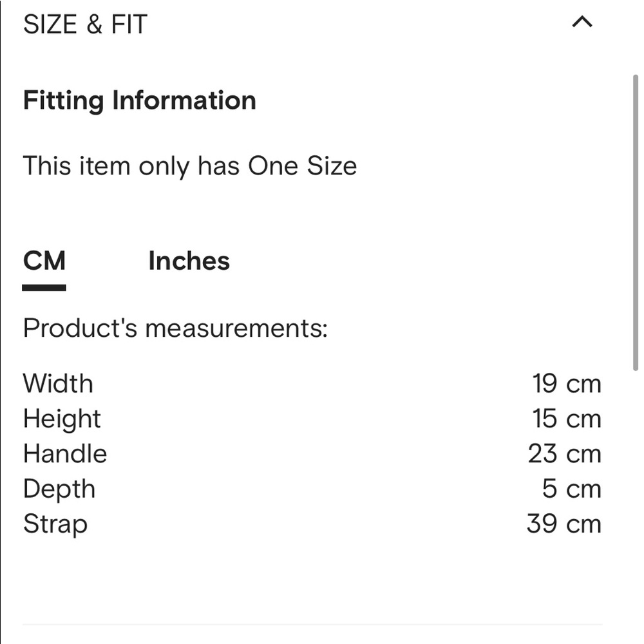Click the Width row label
644x644 pixels.
point(58,384)
